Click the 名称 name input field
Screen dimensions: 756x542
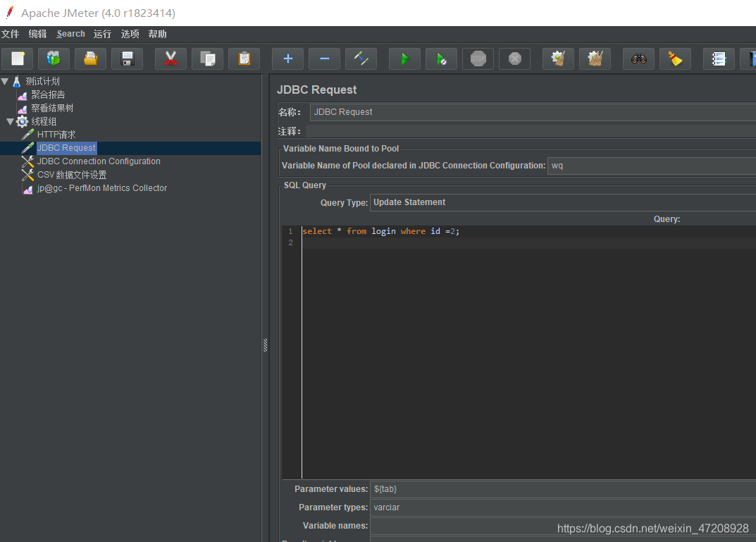533,112
